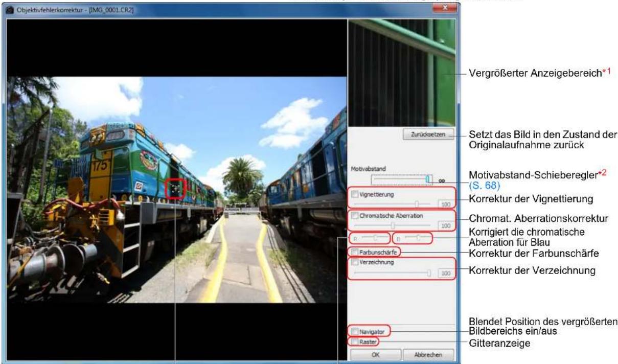Click the Chromatische Aberration slider
Screen dimensions: 618x364
[393, 225]
